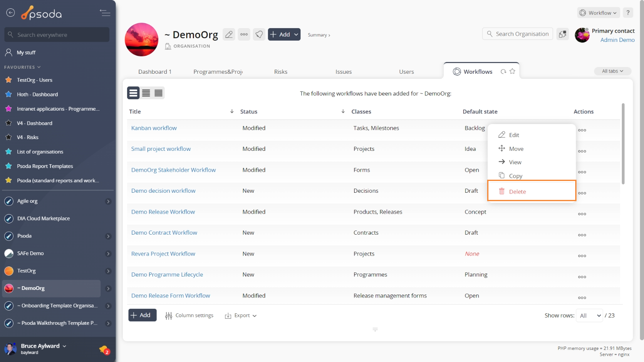The height and width of the screenshot is (362, 644).
Task: Open Hoth - Dashboard favourite
Action: (x=37, y=94)
